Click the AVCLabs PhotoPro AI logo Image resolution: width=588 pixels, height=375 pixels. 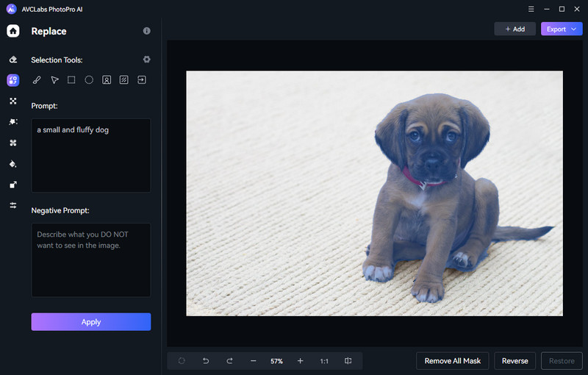click(12, 9)
